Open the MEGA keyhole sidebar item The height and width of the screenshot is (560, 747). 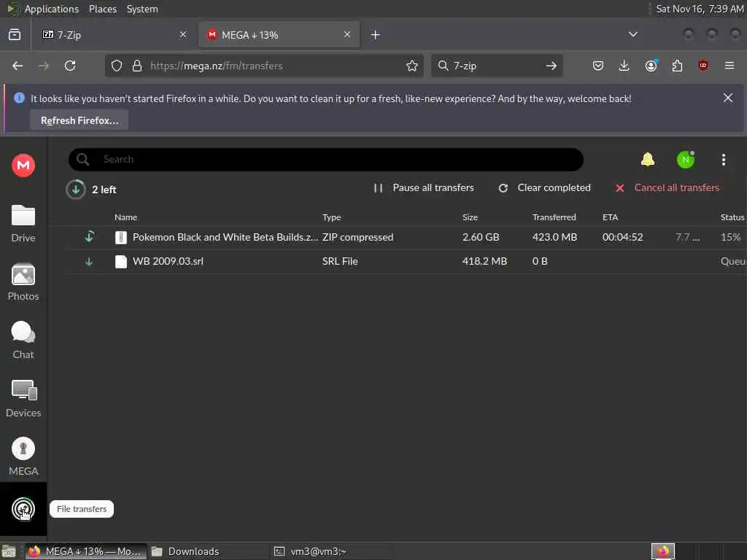[23, 456]
